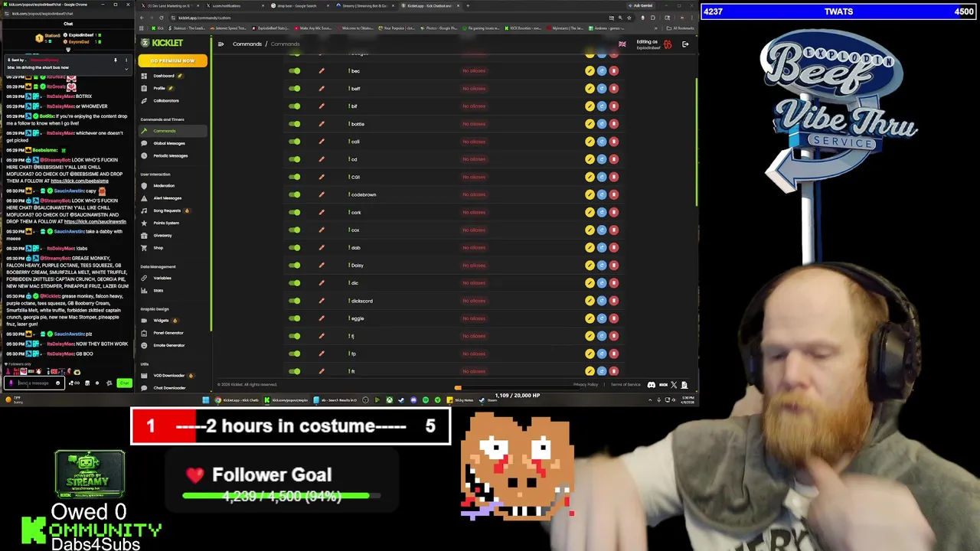
Task: Switch to the Streamy browser tab
Action: 366,5
